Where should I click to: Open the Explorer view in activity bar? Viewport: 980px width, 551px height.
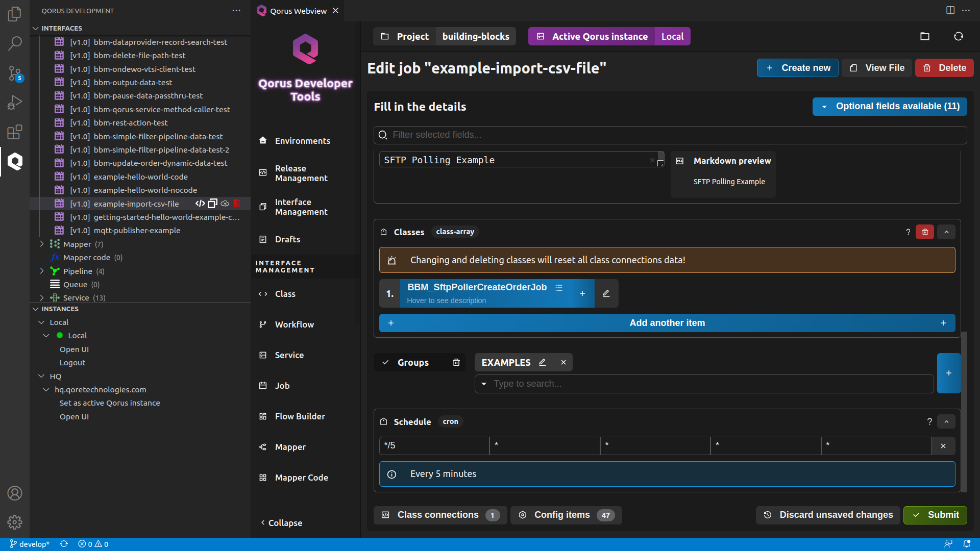click(15, 14)
